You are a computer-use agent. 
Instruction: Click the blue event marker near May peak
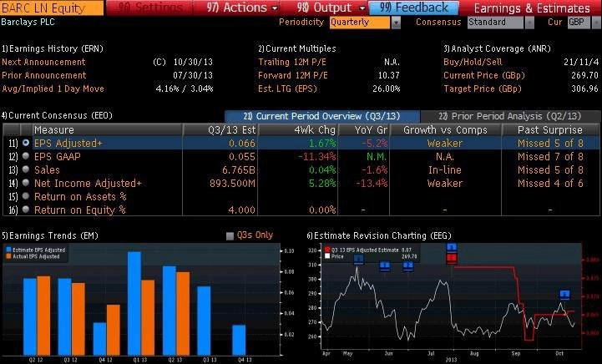click(x=358, y=260)
